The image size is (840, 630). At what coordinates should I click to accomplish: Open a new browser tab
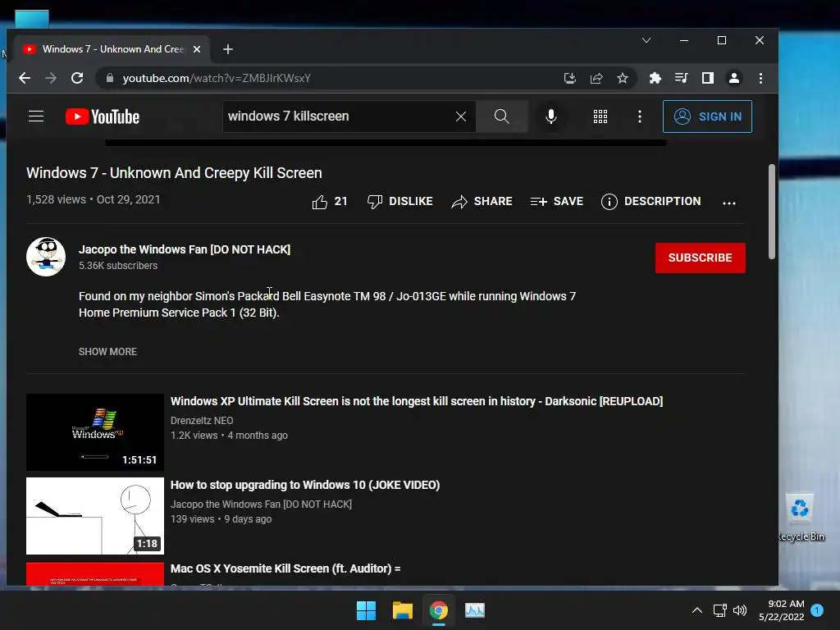point(228,48)
